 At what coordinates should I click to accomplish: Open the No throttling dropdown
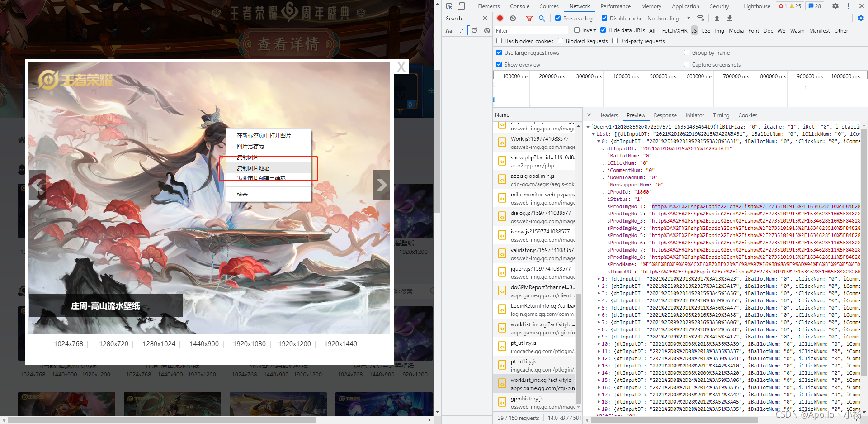pyautogui.click(x=669, y=18)
